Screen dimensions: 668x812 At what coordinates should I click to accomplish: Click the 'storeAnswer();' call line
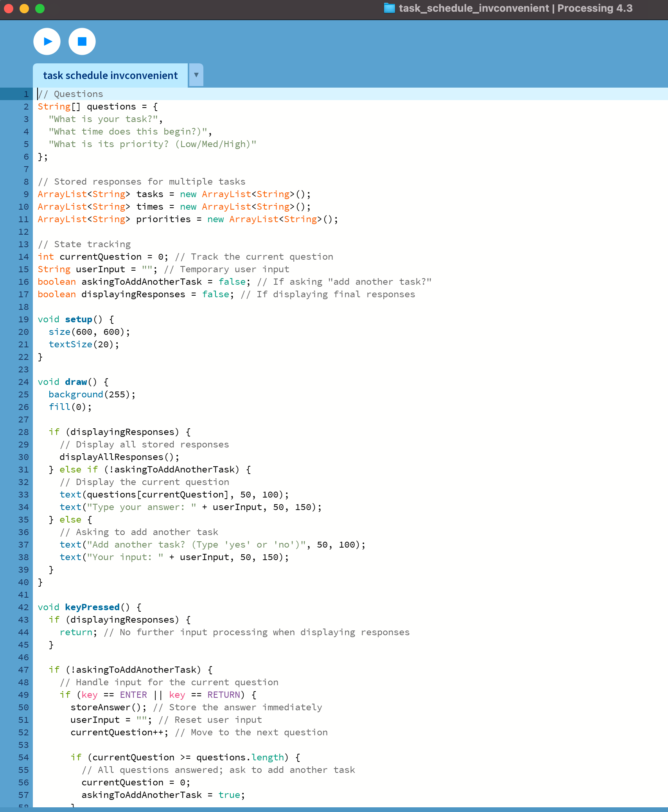tap(108, 707)
